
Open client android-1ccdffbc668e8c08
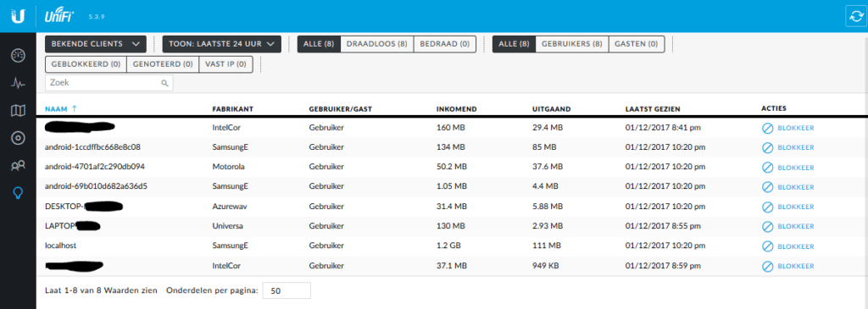pos(92,147)
